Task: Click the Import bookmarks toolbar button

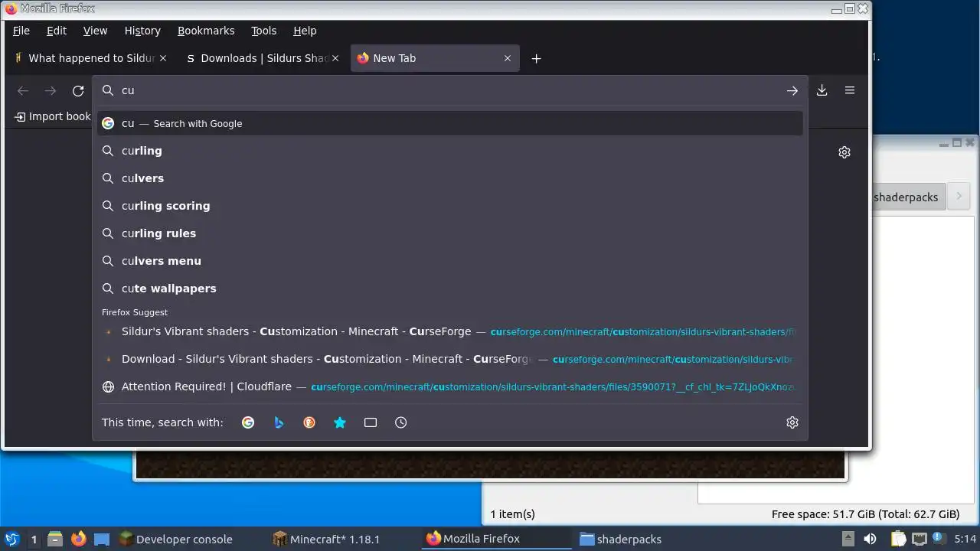Action: 53,116
